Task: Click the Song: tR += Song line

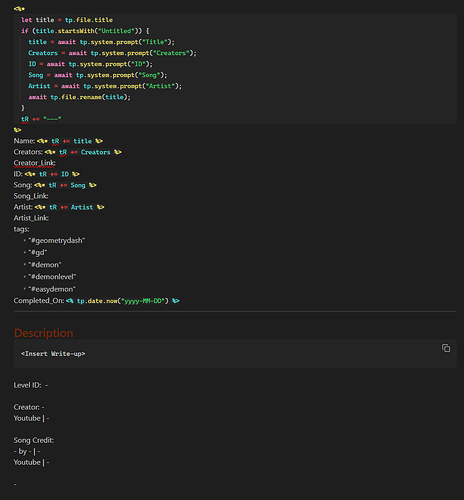Action: [x=55, y=185]
